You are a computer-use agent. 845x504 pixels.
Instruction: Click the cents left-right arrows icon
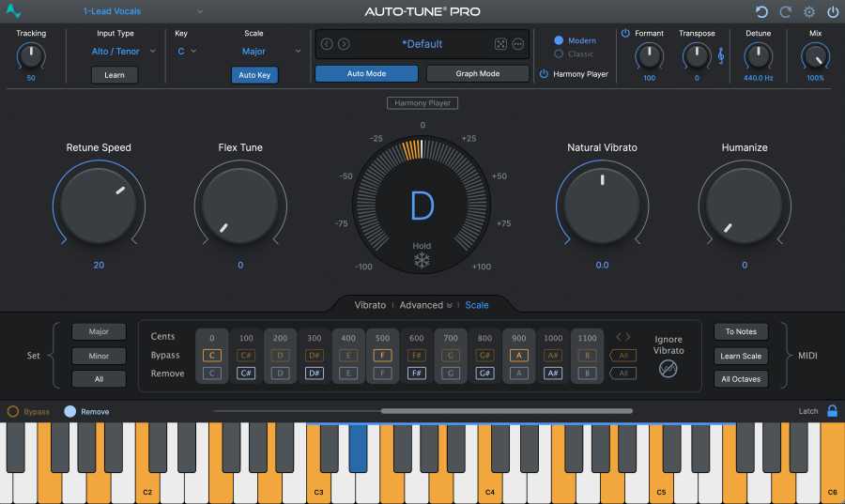tap(623, 337)
